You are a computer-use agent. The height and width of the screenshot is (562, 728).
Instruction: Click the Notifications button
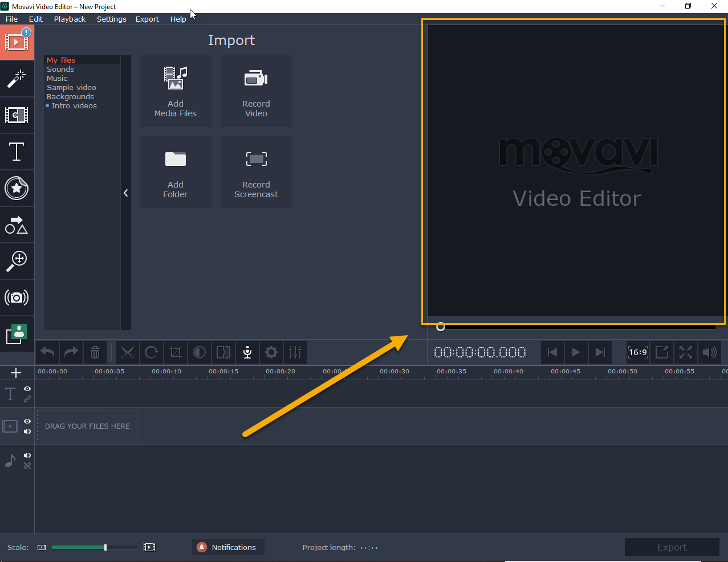[x=228, y=547]
